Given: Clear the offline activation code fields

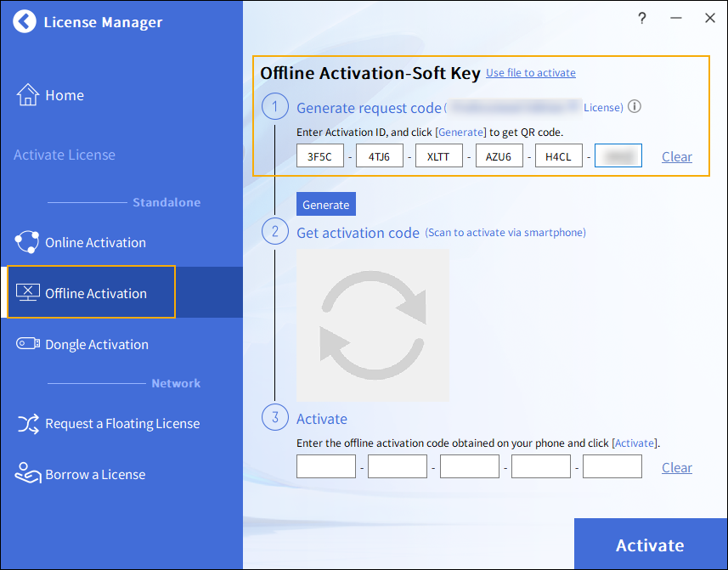Looking at the screenshot, I should click(676, 467).
